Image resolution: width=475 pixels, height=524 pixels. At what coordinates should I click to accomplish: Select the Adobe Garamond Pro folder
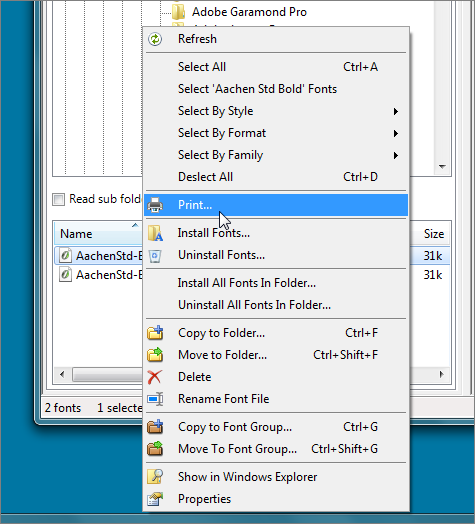coord(249,12)
